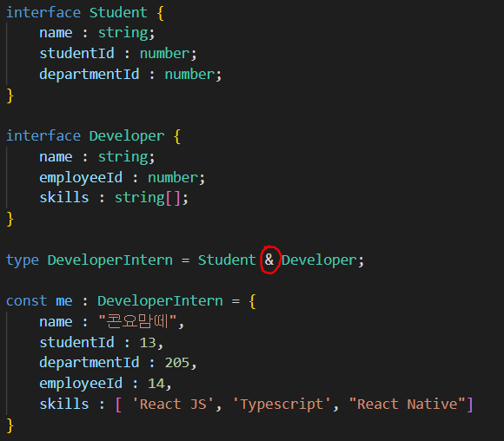Image resolution: width=504 pixels, height=441 pixels.
Task: Click 'DeveloperIntern' in the type alias line
Action: point(110,260)
